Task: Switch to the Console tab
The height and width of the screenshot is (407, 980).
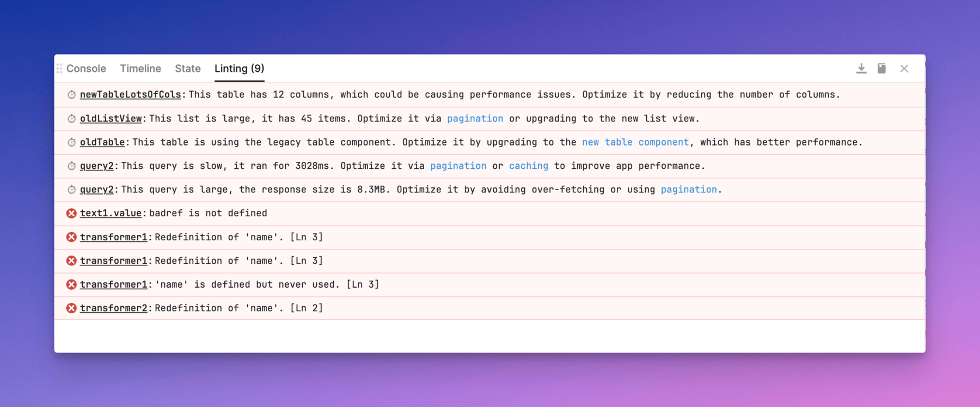Action: coord(86,68)
